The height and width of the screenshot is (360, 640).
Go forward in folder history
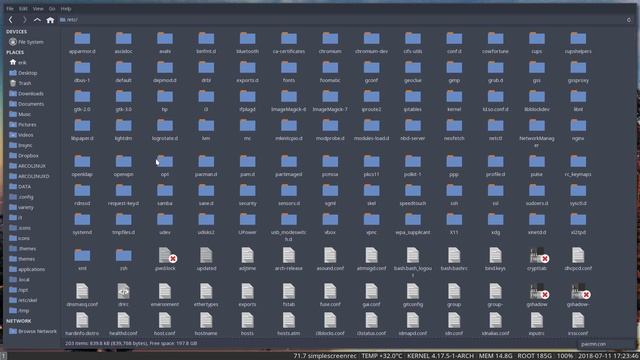coord(24,20)
